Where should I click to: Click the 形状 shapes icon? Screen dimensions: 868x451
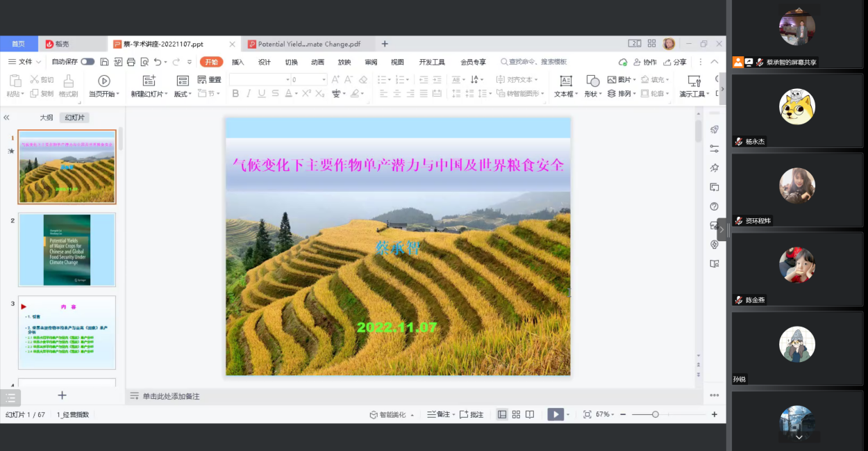pyautogui.click(x=592, y=81)
